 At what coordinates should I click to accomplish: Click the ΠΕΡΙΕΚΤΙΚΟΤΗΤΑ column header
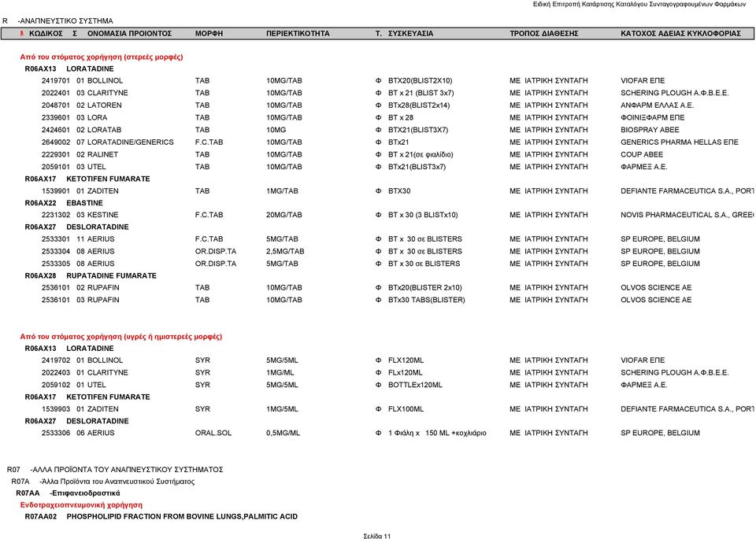(x=298, y=34)
